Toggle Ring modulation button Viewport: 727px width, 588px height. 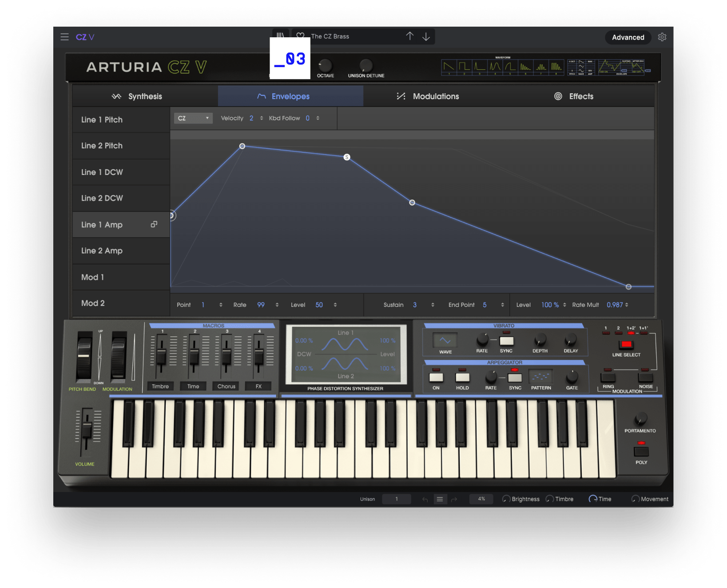(608, 377)
